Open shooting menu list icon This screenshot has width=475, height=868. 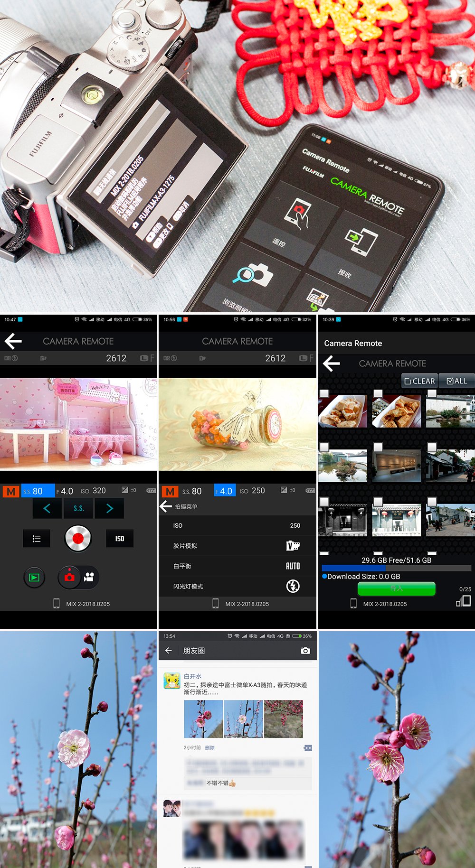pyautogui.click(x=37, y=539)
